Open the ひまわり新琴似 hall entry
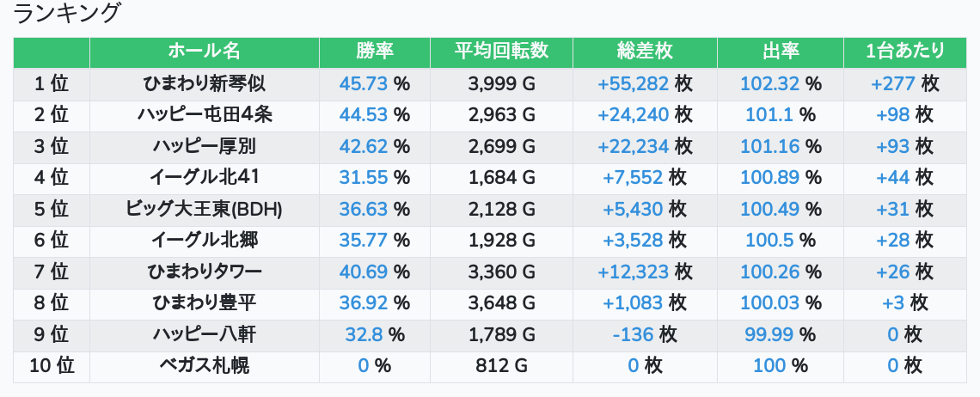Viewport: 980px width, 397px height. point(204,83)
